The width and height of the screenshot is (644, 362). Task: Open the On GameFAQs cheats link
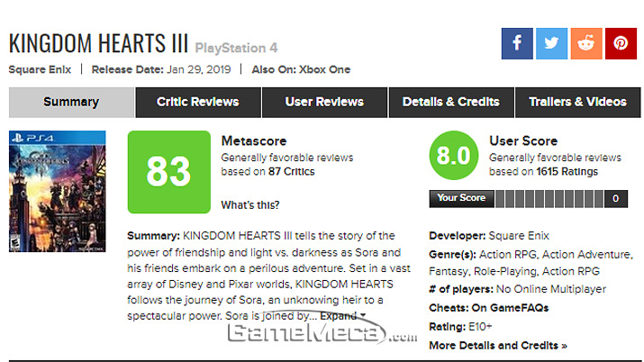[517, 308]
